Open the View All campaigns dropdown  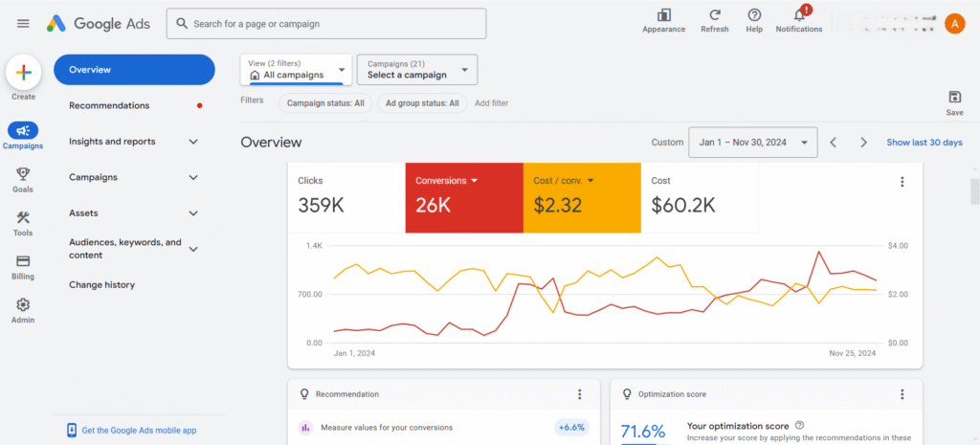pos(296,69)
